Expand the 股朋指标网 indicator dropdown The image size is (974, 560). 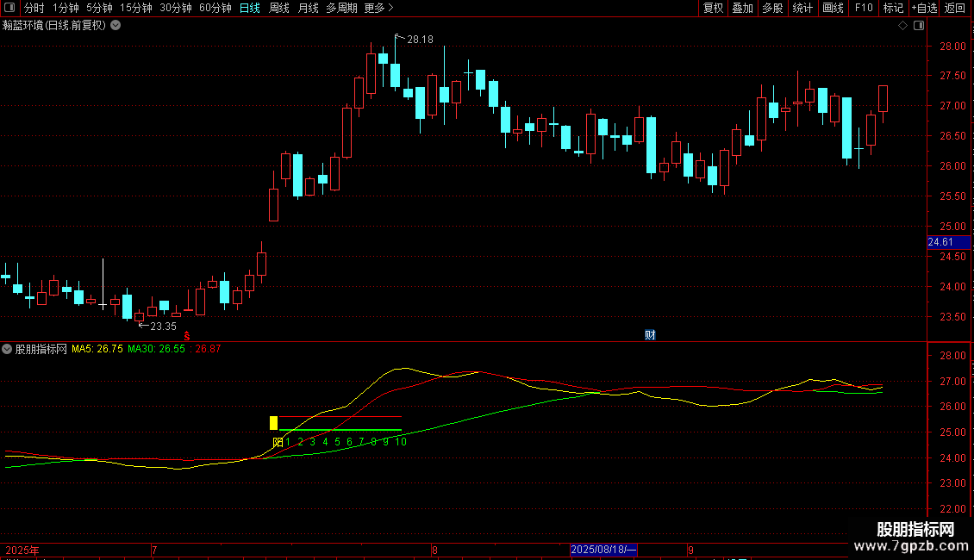pos(7,349)
